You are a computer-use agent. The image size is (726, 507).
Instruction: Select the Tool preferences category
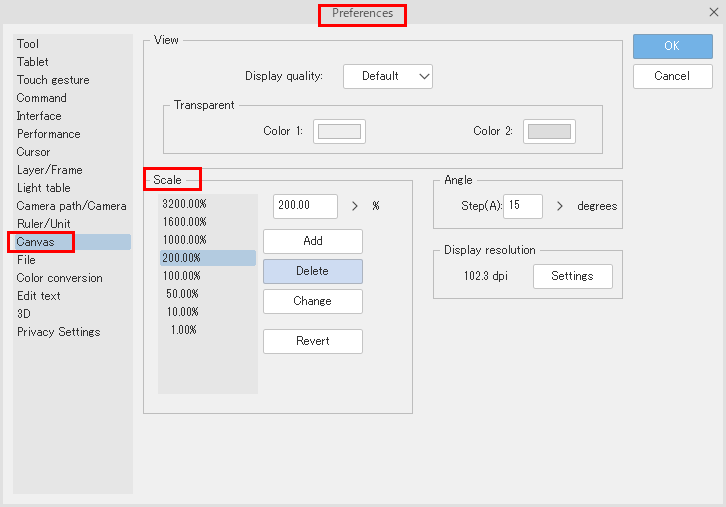[28, 44]
